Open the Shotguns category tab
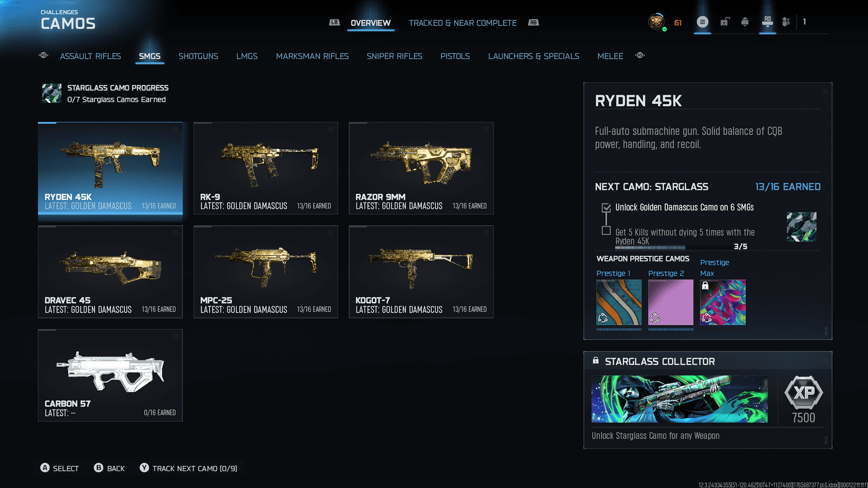868x488 pixels. (x=198, y=56)
